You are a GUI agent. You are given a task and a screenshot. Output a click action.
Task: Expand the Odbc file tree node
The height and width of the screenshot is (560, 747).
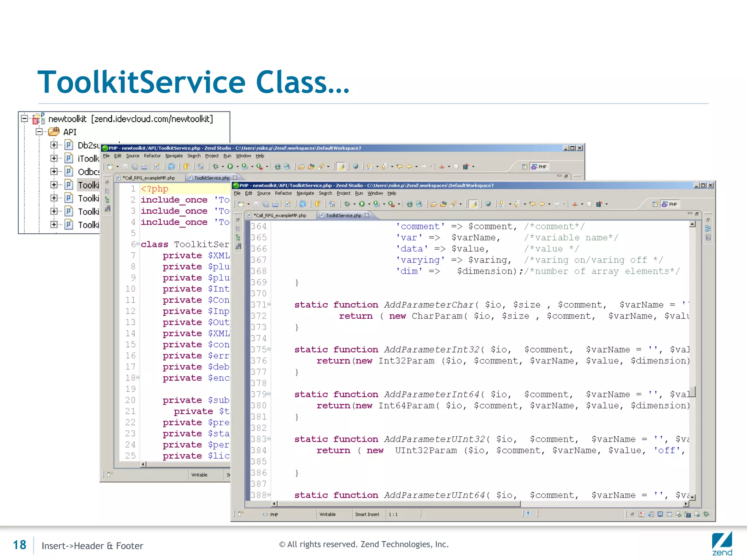click(54, 171)
